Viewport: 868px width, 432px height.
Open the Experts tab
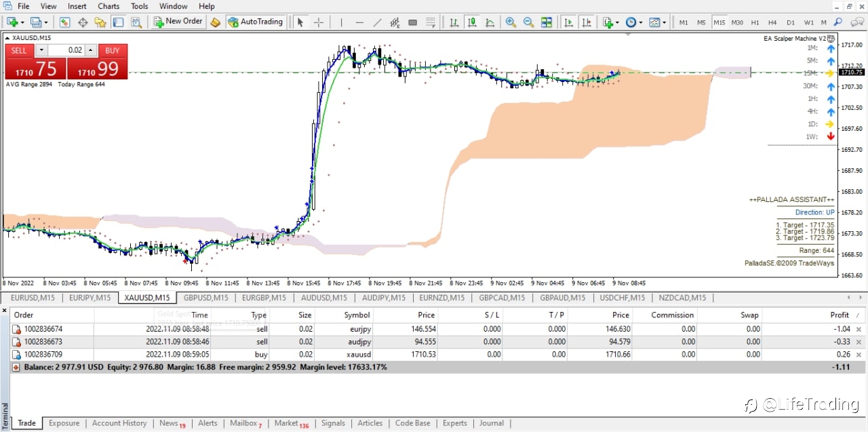point(454,423)
